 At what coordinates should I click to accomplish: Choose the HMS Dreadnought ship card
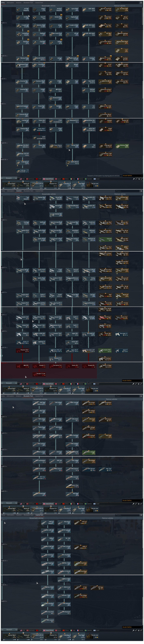click(39, 469)
